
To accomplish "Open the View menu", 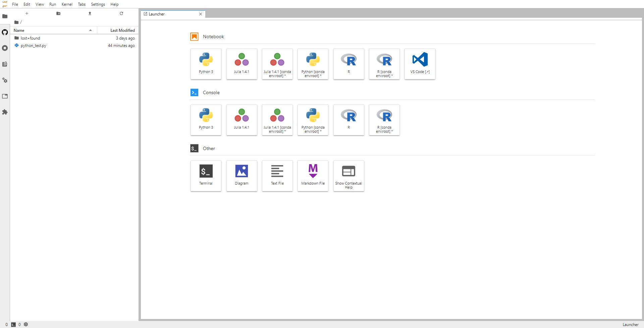I will pyautogui.click(x=40, y=4).
